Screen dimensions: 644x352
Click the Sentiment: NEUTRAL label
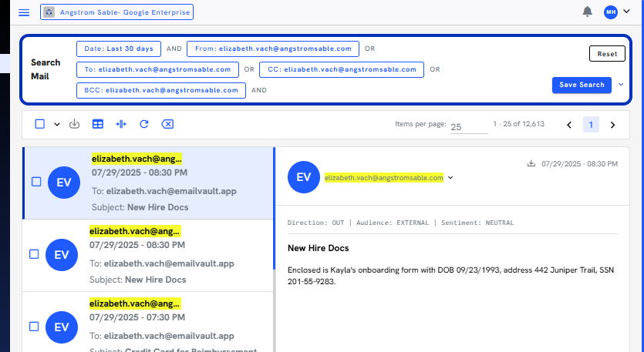click(x=477, y=223)
